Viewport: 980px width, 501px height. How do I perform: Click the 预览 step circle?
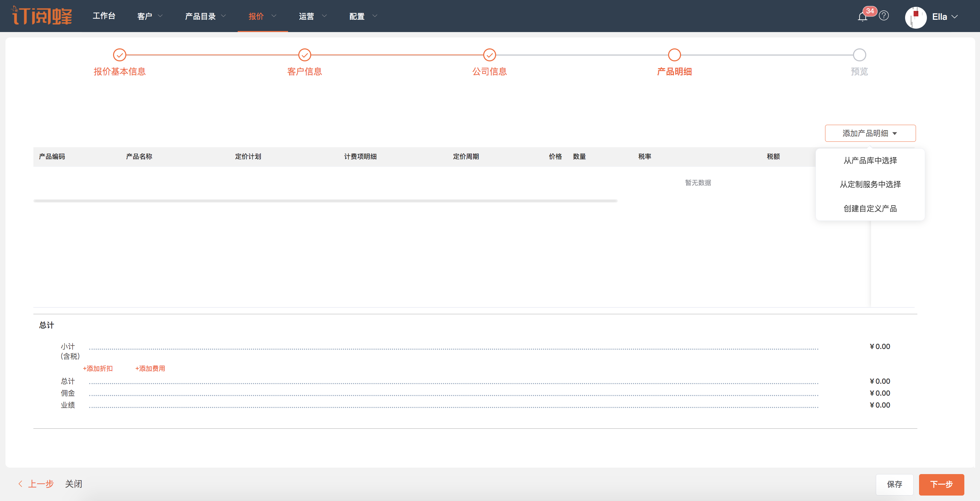[859, 55]
